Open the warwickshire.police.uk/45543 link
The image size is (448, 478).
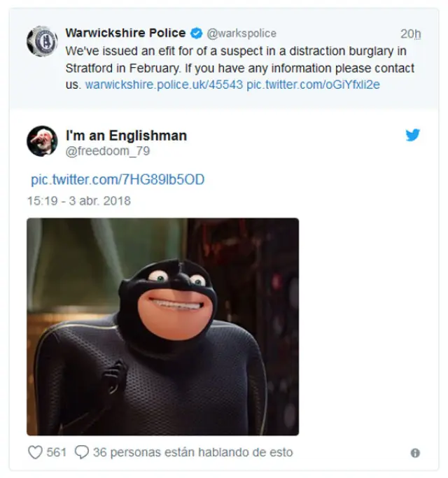(x=164, y=85)
